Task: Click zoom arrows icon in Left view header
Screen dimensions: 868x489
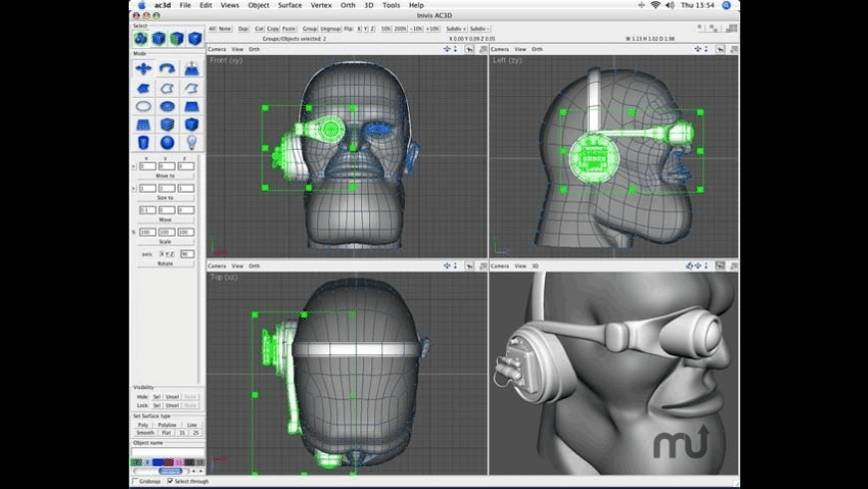Action: point(705,49)
